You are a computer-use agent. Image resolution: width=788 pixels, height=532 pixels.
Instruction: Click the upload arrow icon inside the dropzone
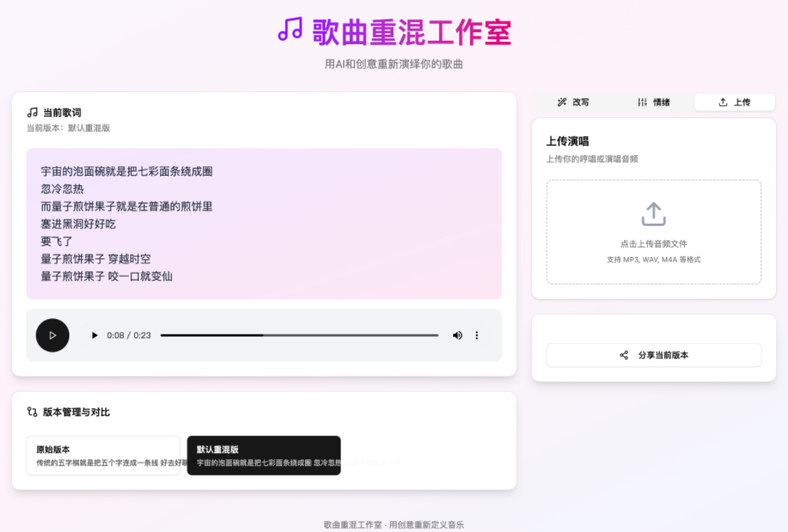click(653, 213)
